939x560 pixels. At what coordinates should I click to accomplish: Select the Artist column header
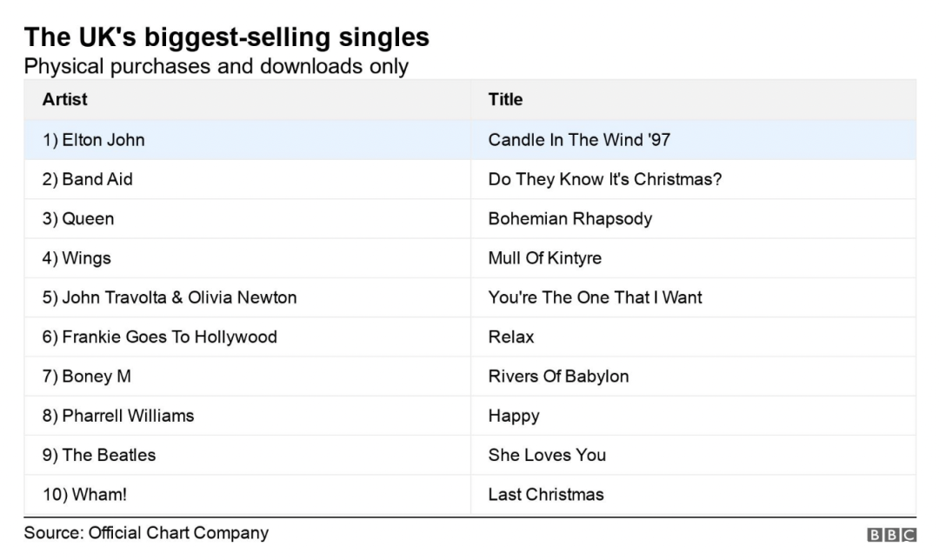(64, 99)
